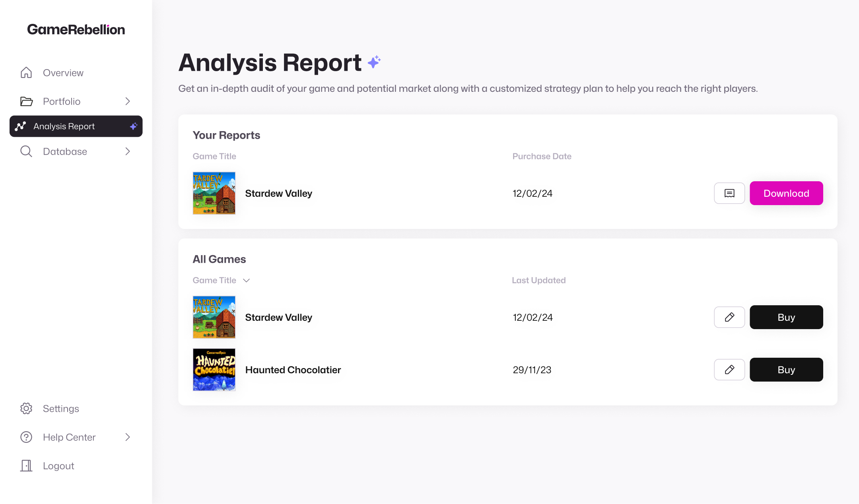The height and width of the screenshot is (504, 859).
Task: Click the Help Center question mark icon
Action: click(x=26, y=437)
